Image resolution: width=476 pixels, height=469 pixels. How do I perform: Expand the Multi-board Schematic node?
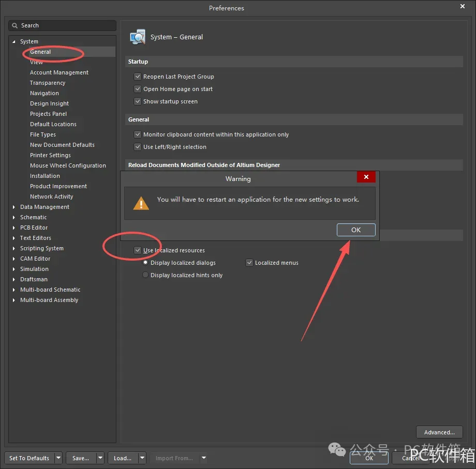[x=13, y=290]
